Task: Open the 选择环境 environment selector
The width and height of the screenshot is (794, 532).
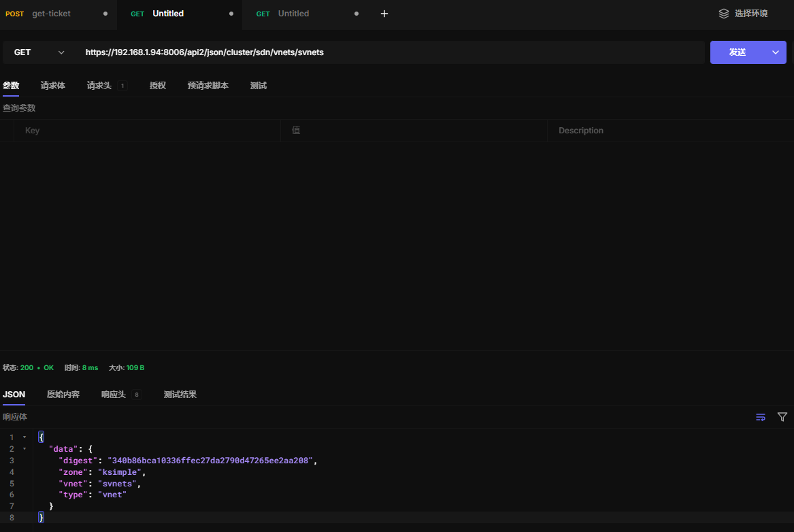Action: coord(750,14)
